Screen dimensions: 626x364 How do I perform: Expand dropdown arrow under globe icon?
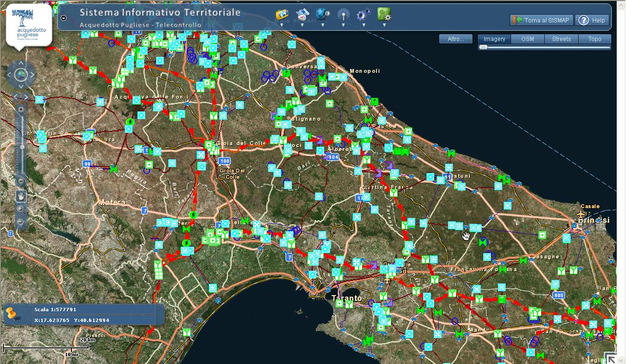point(323,24)
